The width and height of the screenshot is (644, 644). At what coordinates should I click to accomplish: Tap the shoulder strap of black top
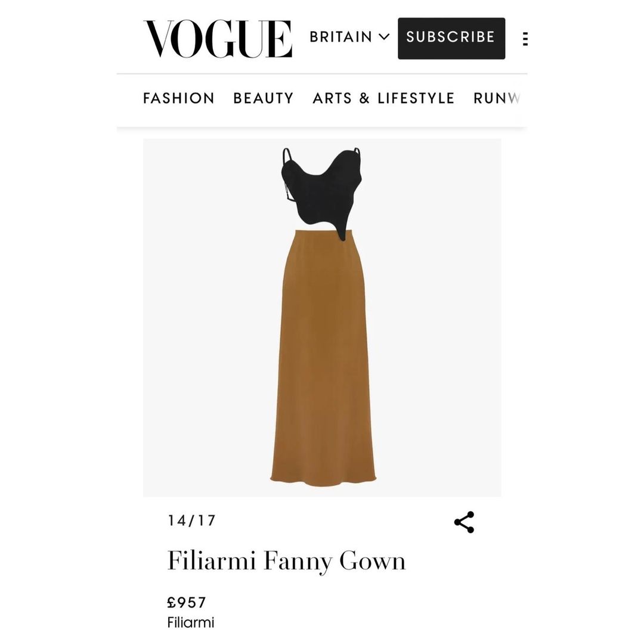[x=286, y=156]
